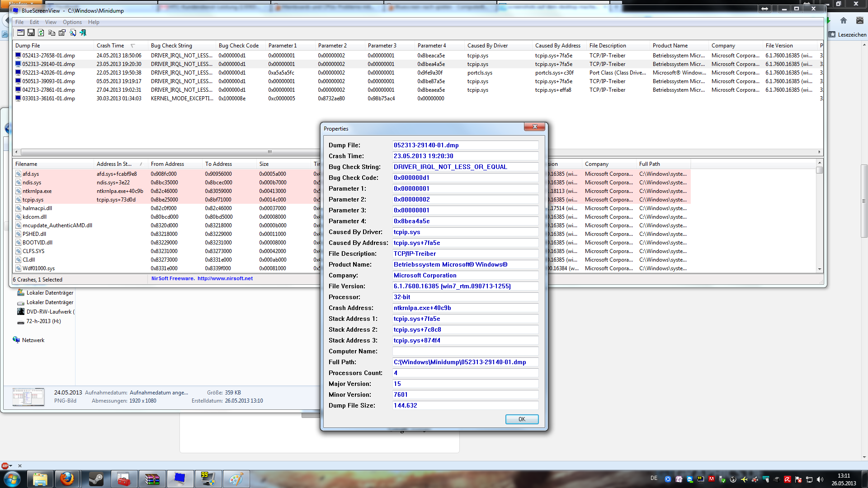Click the Save Selected Items toolbar icon
The width and height of the screenshot is (868, 488).
point(31,33)
